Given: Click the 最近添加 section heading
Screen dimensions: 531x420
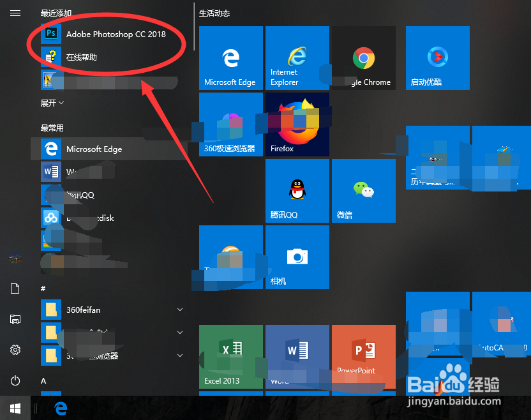Looking at the screenshot, I should click(x=56, y=13).
